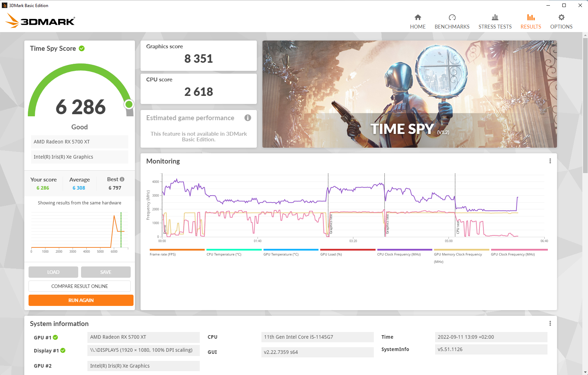Switch to STRESS TESTS label
The image size is (588, 375).
coord(495,27)
